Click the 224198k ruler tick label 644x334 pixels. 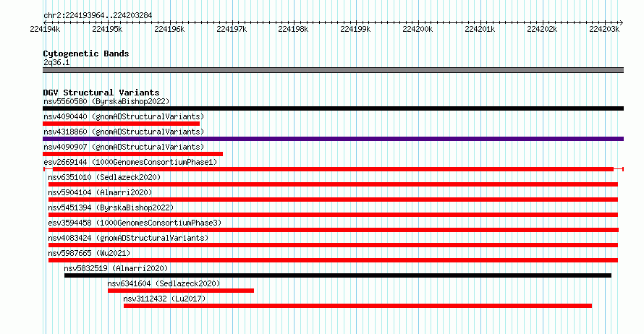tap(293, 29)
